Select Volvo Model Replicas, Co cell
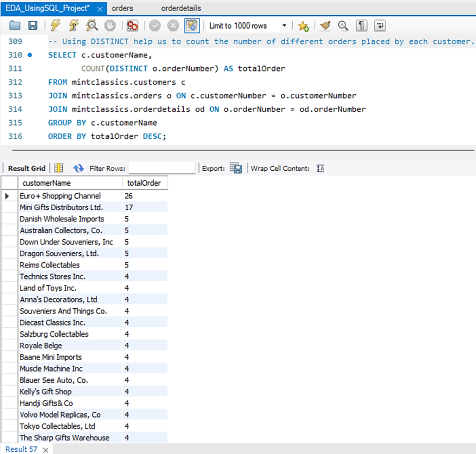 [x=70, y=415]
